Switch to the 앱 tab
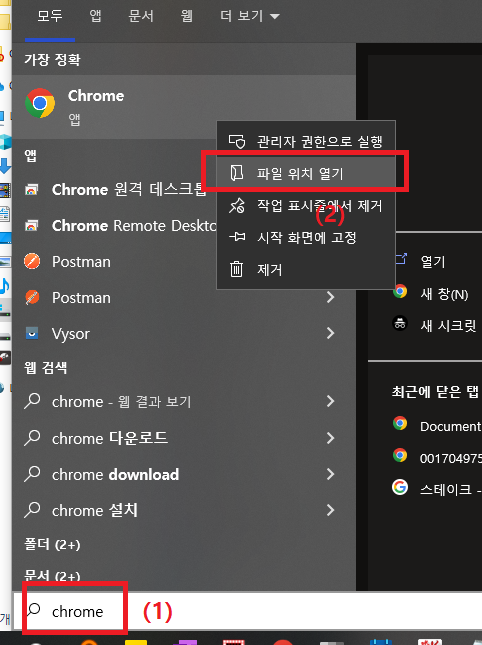The image size is (482, 645). click(95, 16)
